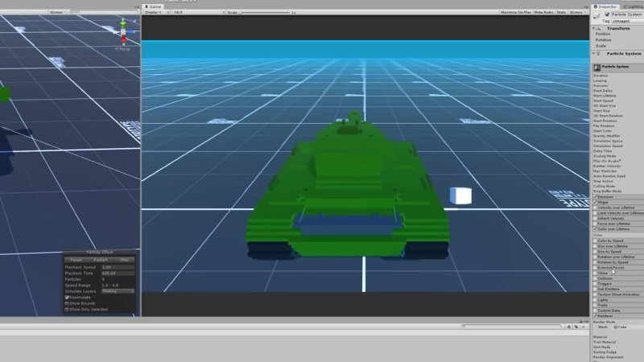Toggle the Emission module checkbox
The image size is (644, 362).
tap(595, 197)
